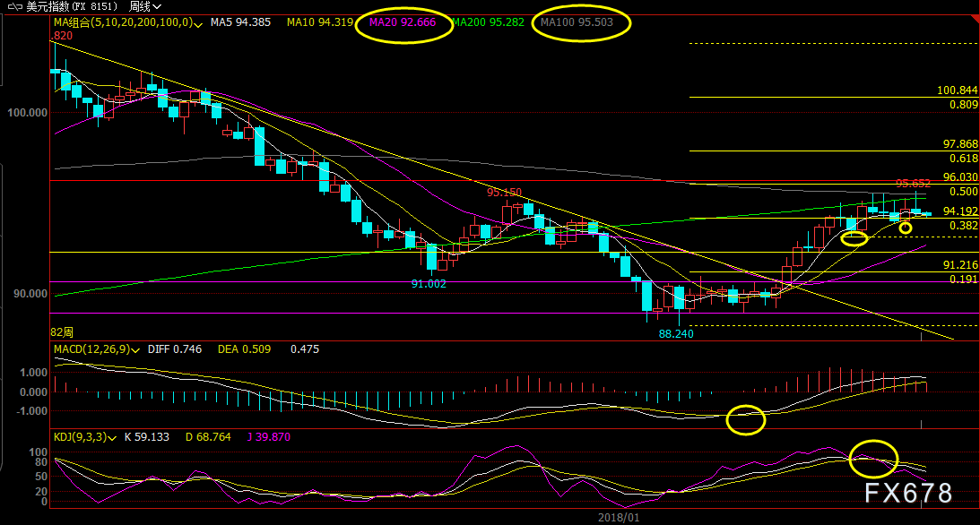Click the KDJ 50 axis label
Viewport: 980px width, 525px height.
point(40,477)
